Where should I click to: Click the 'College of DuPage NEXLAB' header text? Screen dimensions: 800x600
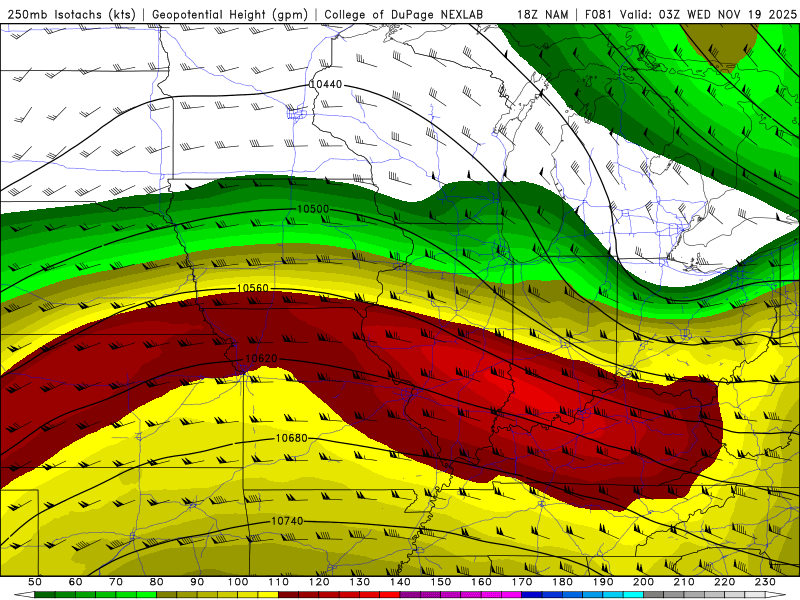403,14
